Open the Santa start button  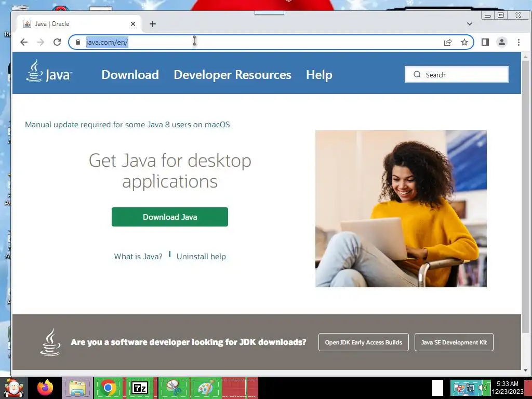14,388
